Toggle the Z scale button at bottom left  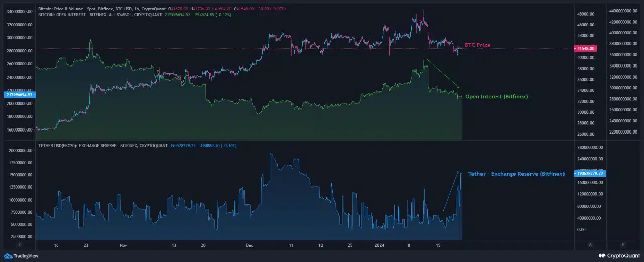(x=19, y=245)
